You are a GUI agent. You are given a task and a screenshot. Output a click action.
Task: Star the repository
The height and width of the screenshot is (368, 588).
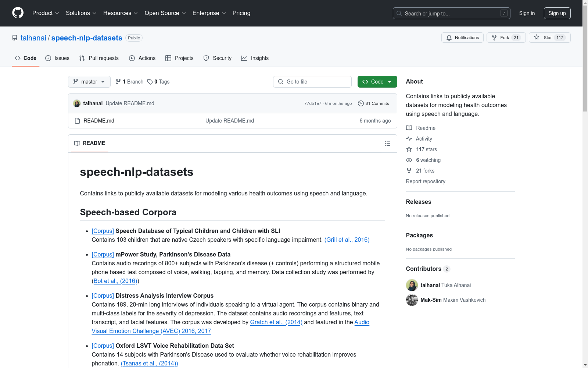549,38
